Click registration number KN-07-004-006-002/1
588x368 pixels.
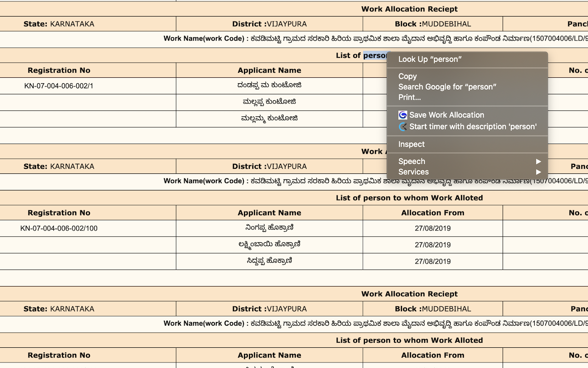(59, 86)
